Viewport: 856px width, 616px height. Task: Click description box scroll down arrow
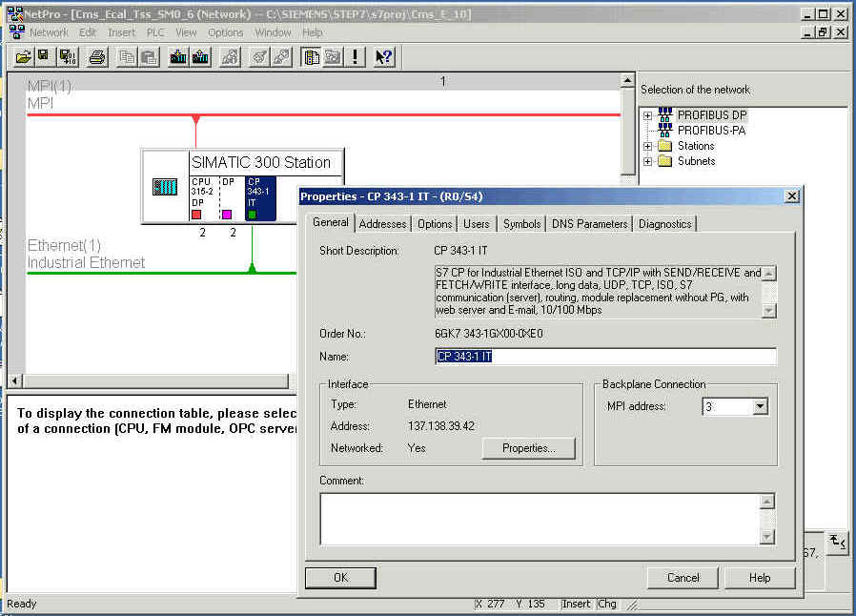pos(768,311)
